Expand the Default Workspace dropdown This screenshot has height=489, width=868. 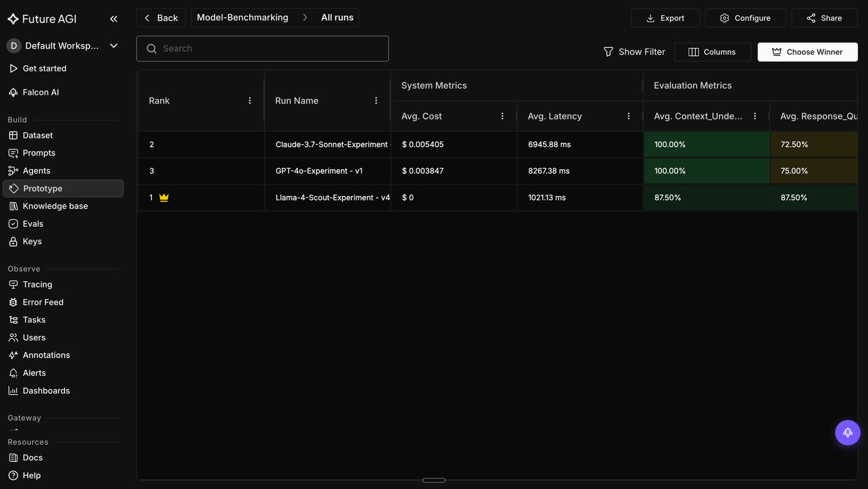(x=114, y=46)
